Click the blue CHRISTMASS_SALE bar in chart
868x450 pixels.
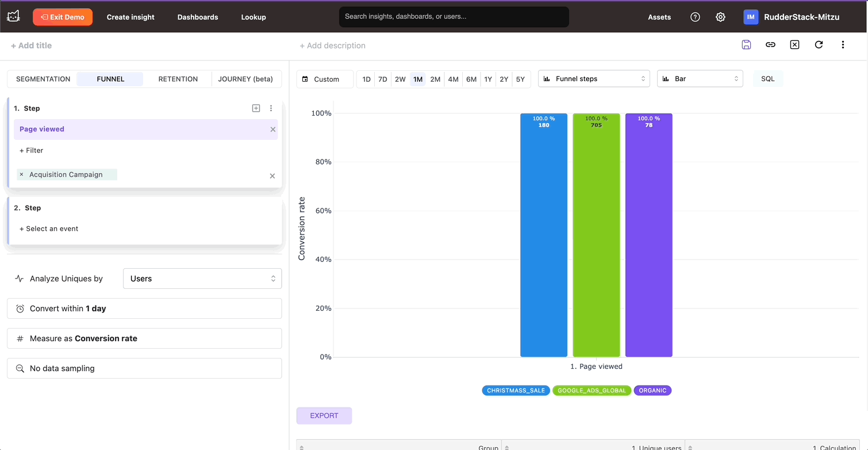pyautogui.click(x=543, y=242)
